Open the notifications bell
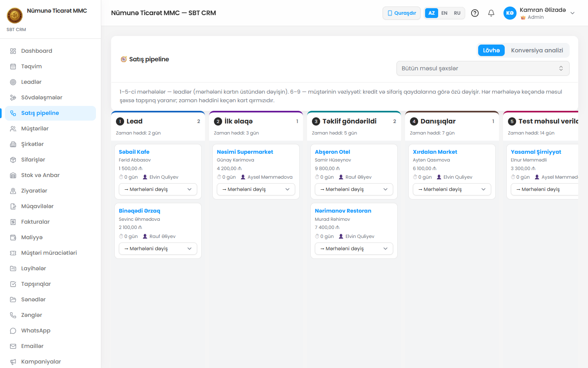This screenshot has width=588, height=368. click(x=491, y=13)
